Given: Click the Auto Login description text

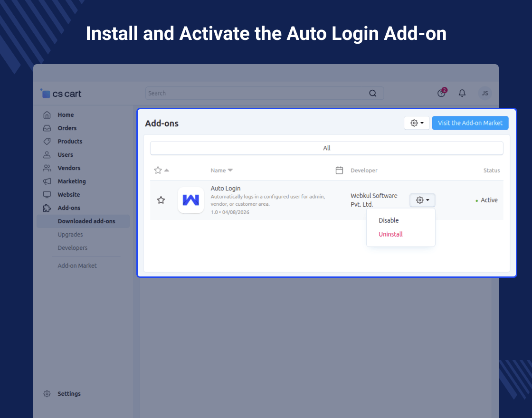Looking at the screenshot, I should click(268, 200).
